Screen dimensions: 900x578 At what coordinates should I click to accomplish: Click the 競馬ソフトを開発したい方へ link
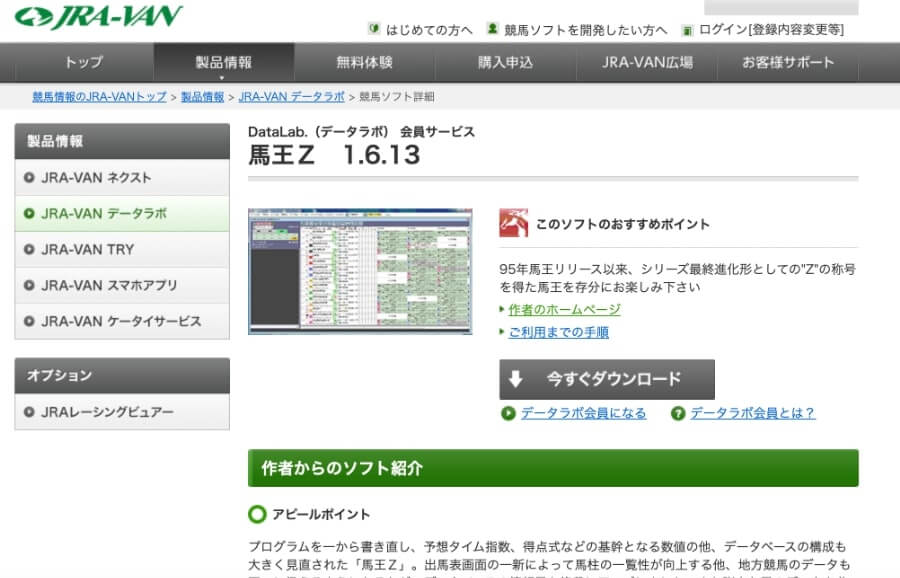pos(585,30)
